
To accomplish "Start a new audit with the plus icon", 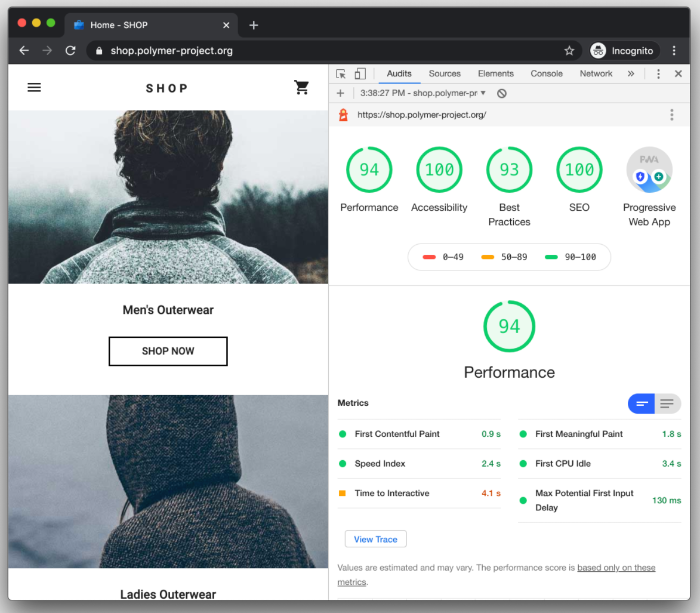I will click(x=341, y=93).
